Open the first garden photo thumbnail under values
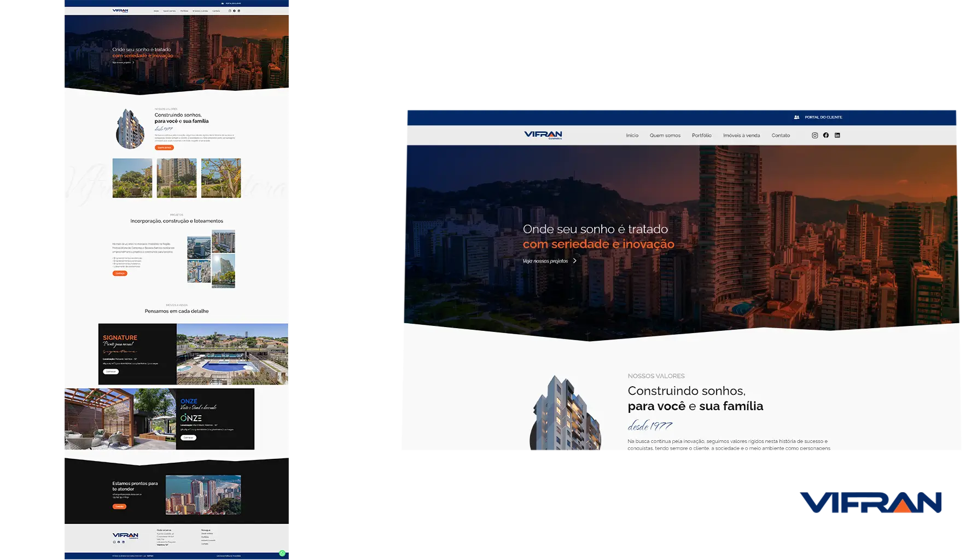Viewport: 977px width, 560px height. (132, 178)
